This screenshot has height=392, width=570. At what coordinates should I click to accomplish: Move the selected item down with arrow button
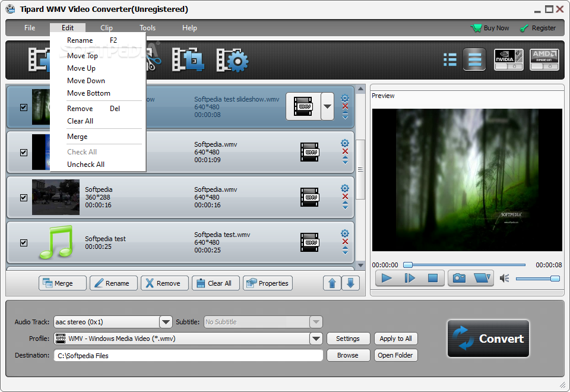pyautogui.click(x=350, y=283)
